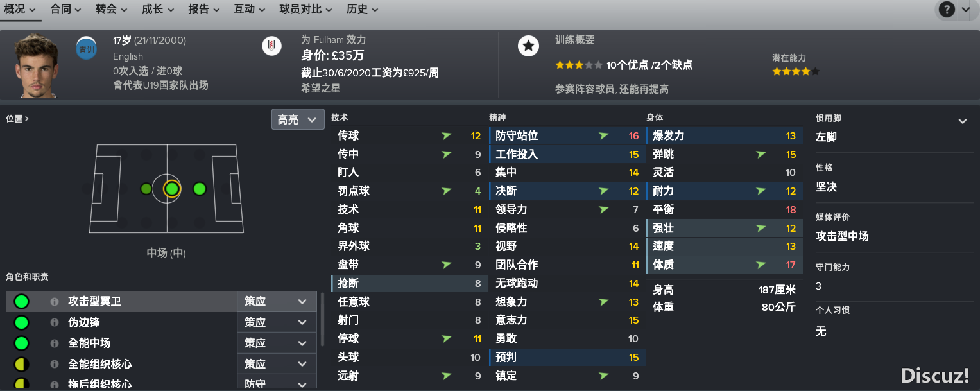The image size is (980, 391).
Task: Expand the 策应 duty dropdown for 攻击型翼卫
Action: tap(277, 302)
